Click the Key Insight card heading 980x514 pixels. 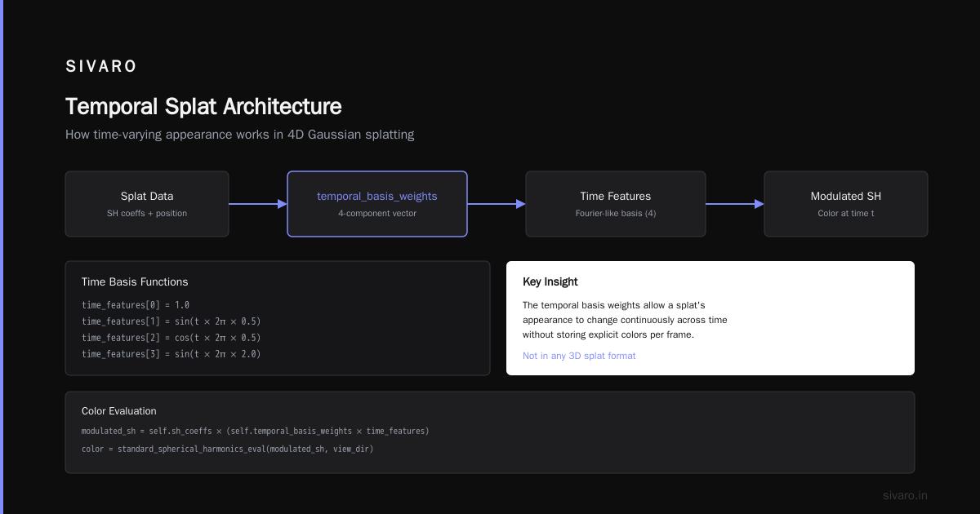pos(550,281)
